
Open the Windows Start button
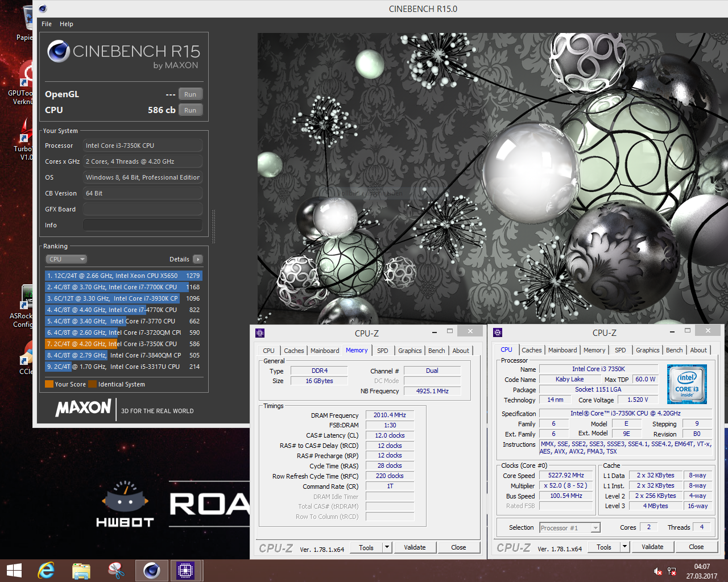point(14,570)
